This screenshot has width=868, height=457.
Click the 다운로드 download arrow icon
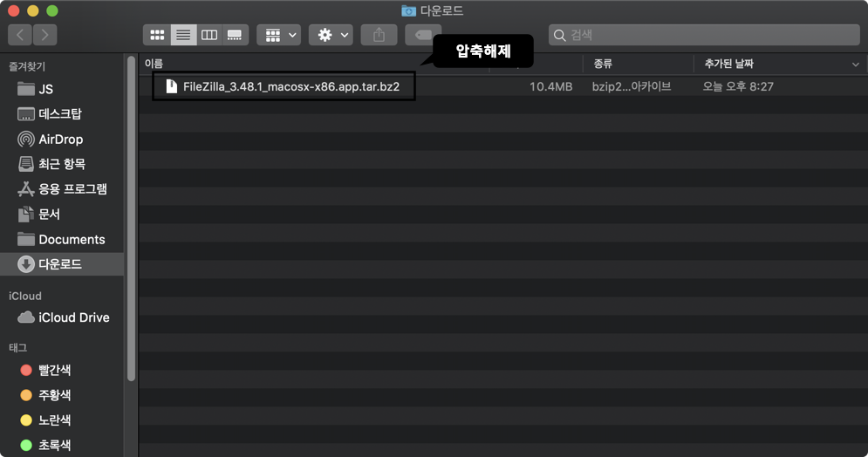[26, 264]
